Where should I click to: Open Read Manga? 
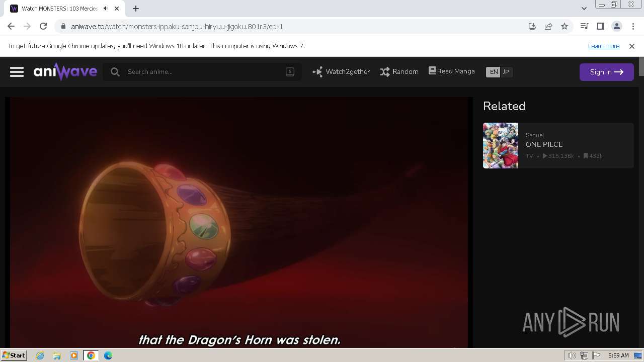coord(451,71)
